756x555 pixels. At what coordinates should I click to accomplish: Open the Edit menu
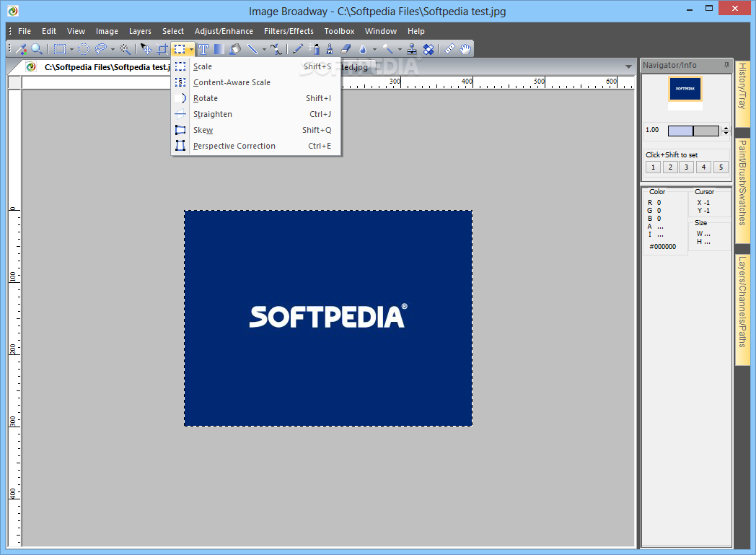click(x=49, y=31)
